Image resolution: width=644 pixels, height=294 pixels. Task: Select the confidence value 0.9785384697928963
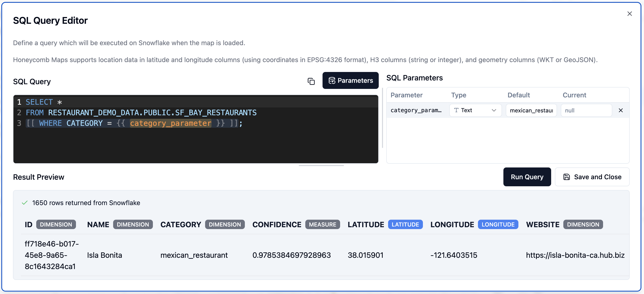[x=291, y=255]
